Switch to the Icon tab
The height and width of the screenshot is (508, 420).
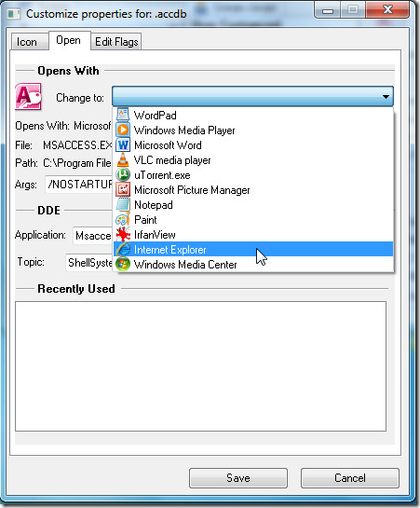click(x=30, y=42)
